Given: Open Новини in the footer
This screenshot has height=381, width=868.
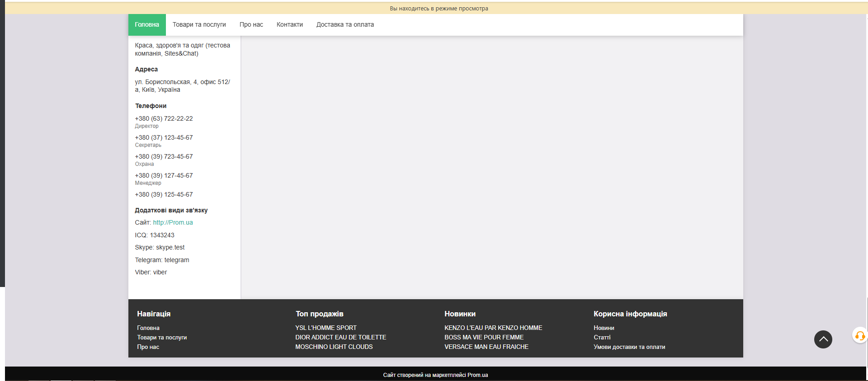Looking at the screenshot, I should point(604,328).
